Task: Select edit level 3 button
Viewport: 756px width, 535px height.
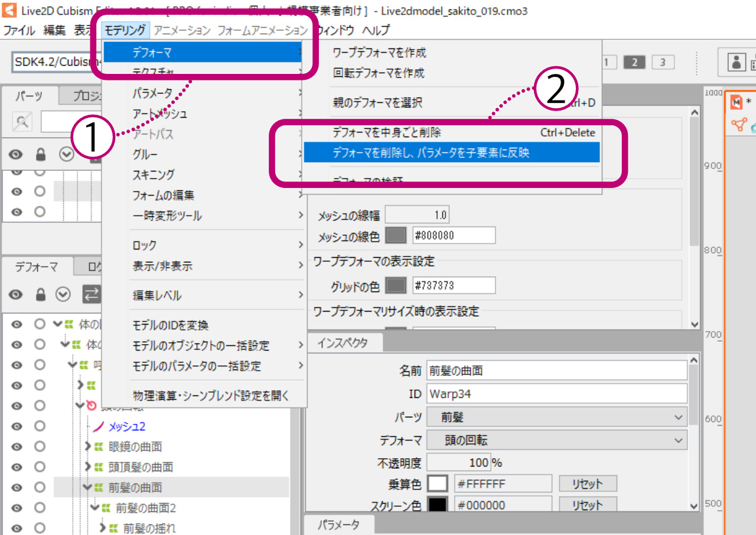Action: [x=663, y=62]
